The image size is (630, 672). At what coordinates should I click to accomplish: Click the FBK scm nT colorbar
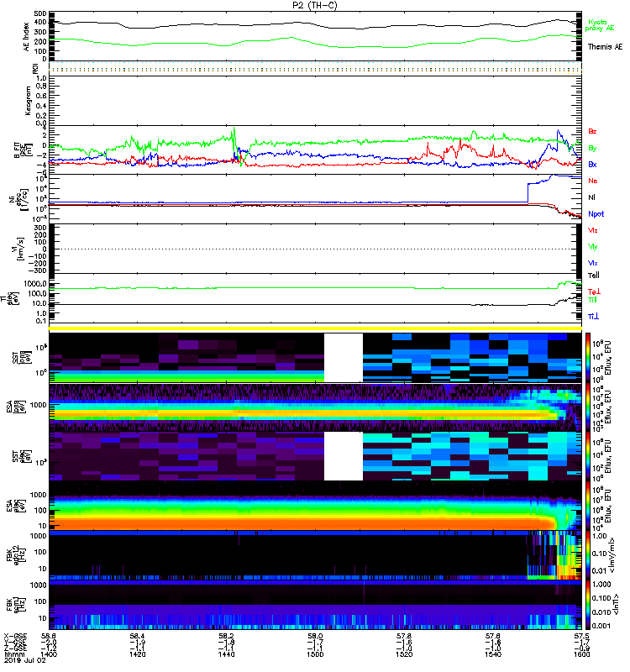(588, 605)
